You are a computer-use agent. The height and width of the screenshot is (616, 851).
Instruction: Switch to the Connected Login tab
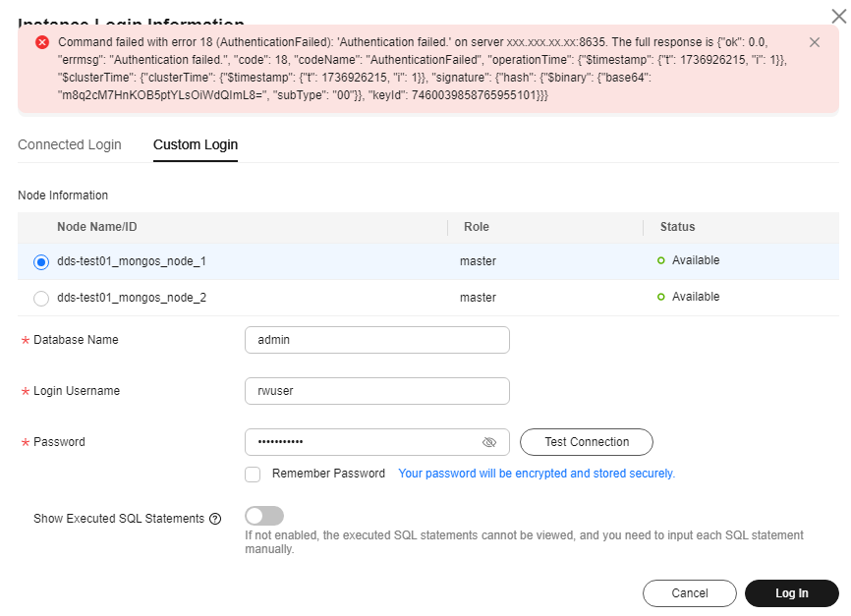70,144
